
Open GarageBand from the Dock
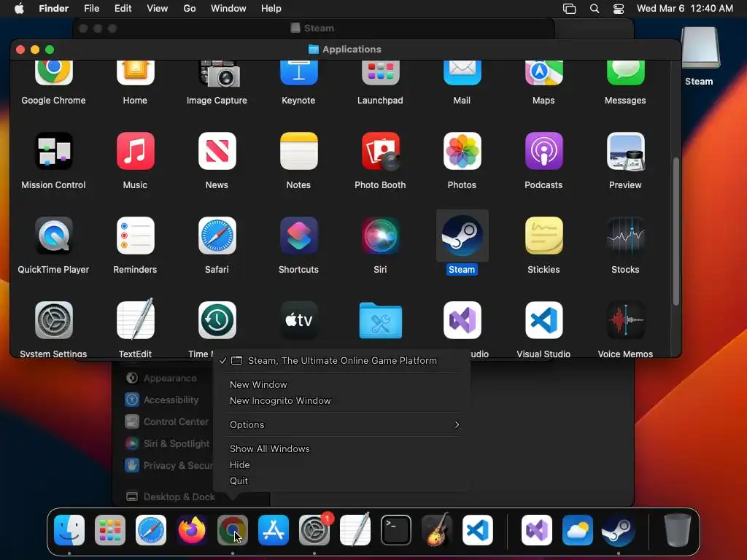pyautogui.click(x=437, y=529)
